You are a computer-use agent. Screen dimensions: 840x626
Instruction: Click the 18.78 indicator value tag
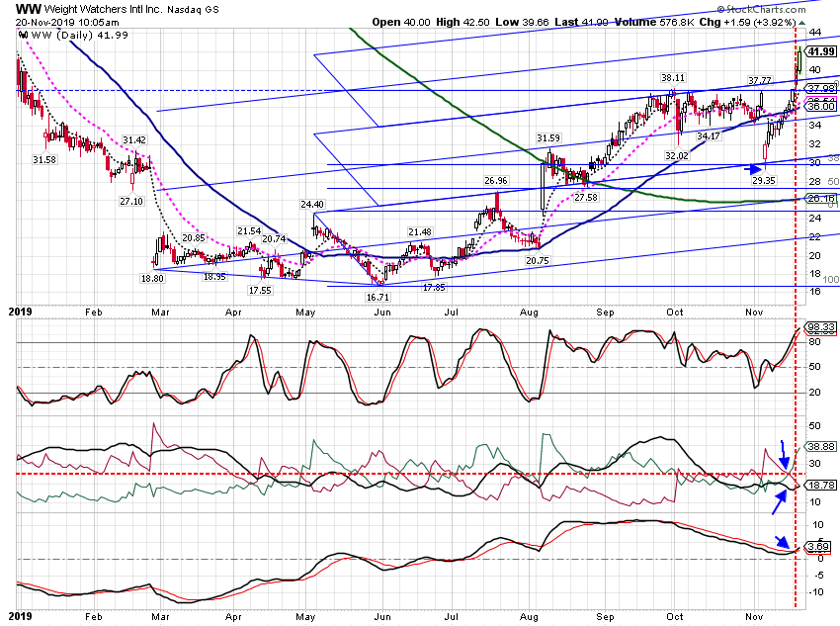point(820,485)
